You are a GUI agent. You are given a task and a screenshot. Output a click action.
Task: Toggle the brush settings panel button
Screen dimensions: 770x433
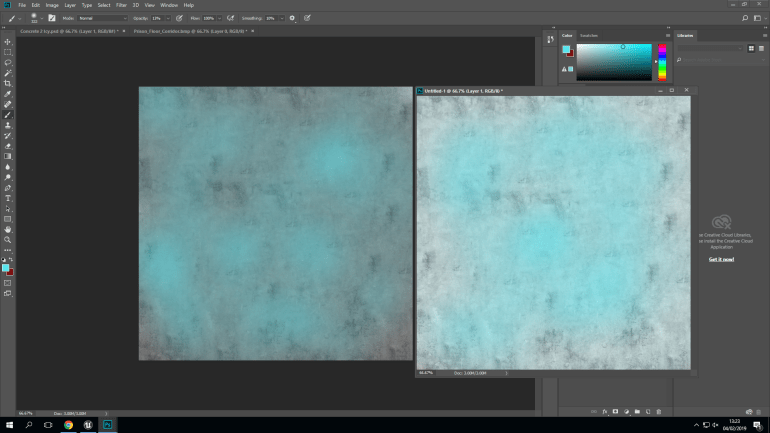click(x=52, y=18)
